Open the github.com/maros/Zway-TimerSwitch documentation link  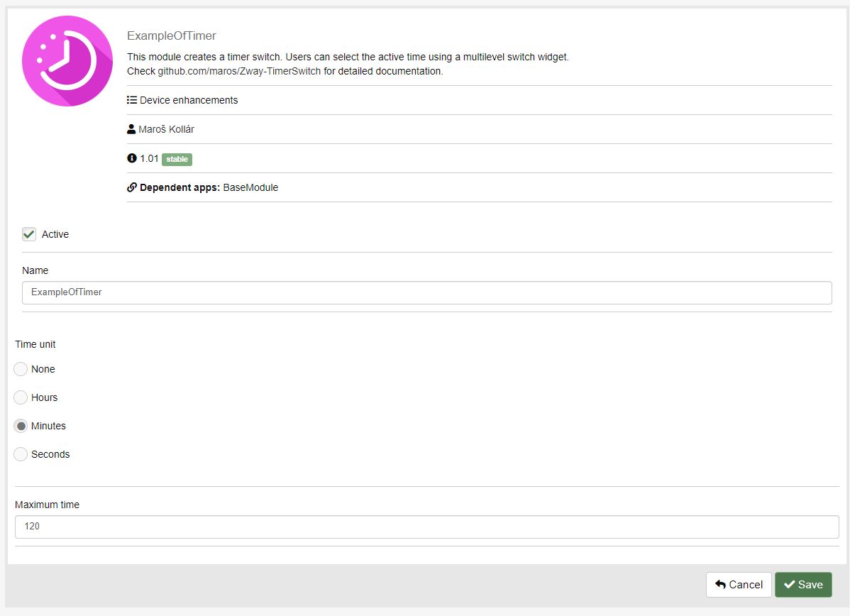coord(239,71)
